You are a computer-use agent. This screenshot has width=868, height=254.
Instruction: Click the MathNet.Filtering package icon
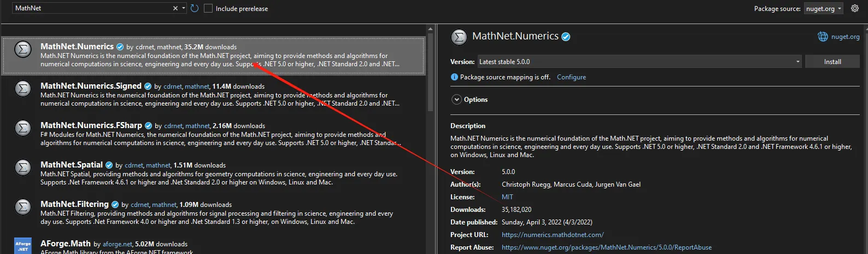(x=22, y=207)
